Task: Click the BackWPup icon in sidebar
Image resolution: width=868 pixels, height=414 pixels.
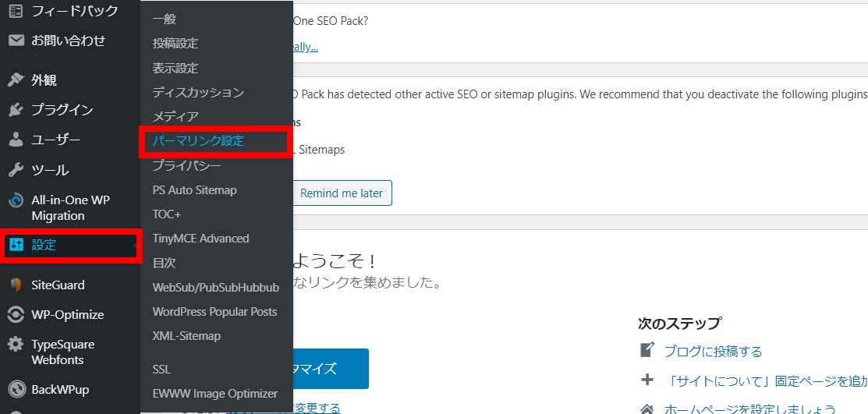Action: point(16,390)
